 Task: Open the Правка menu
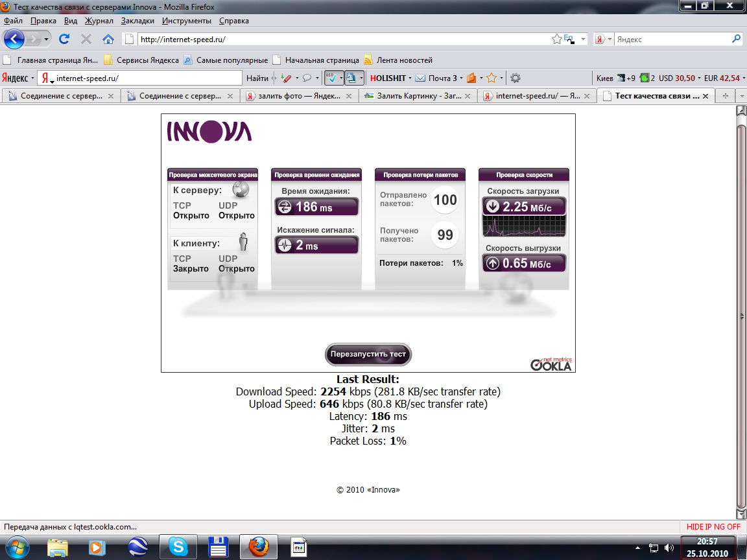43,21
